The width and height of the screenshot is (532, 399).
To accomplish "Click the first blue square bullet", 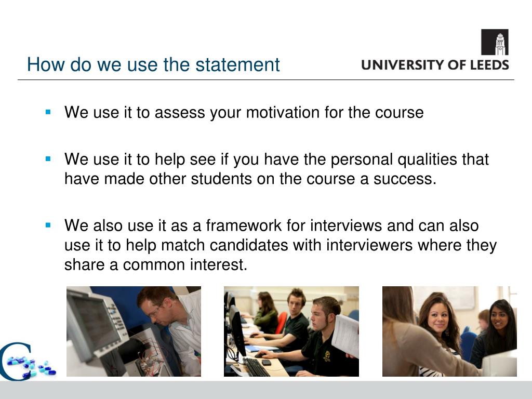I will [x=48, y=112].
